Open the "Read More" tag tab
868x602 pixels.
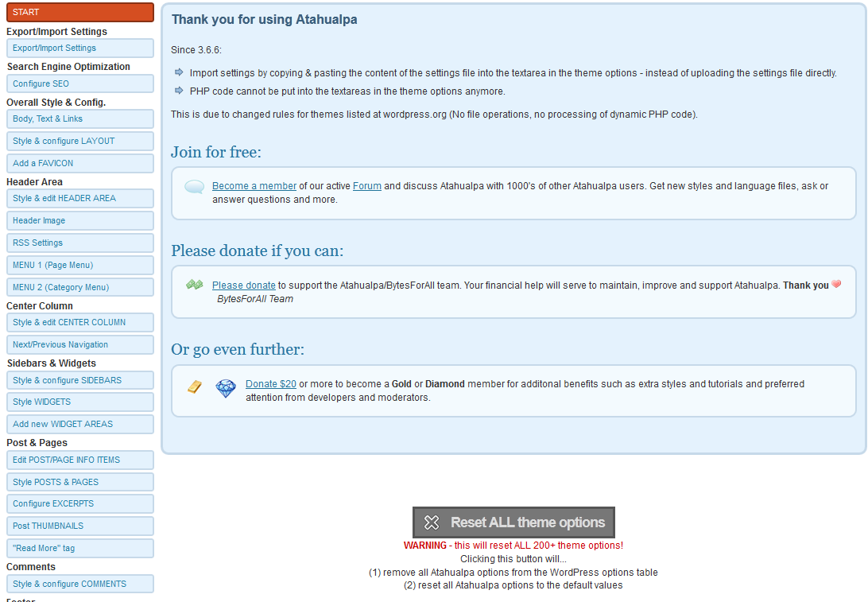pos(80,548)
